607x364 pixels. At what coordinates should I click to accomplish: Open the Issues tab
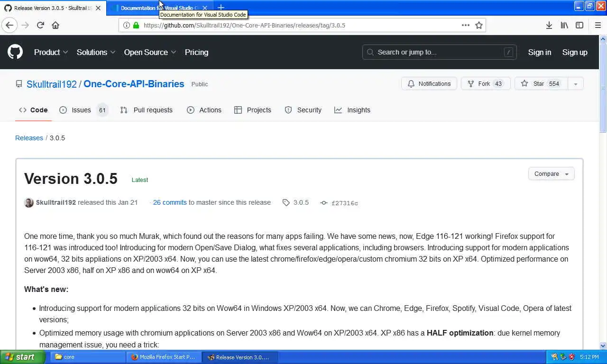point(84,110)
